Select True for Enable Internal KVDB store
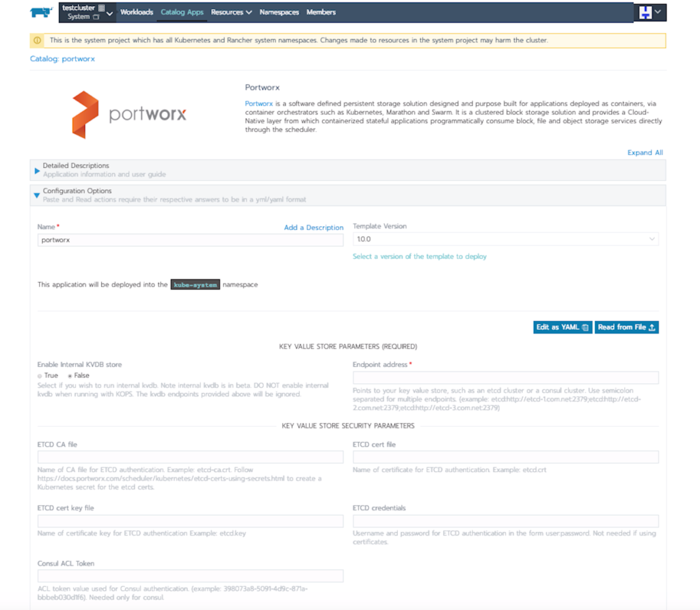The image size is (700, 610). point(40,376)
